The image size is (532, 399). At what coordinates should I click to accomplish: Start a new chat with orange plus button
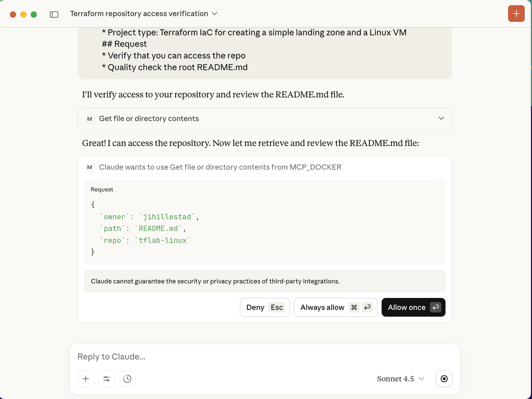click(516, 14)
